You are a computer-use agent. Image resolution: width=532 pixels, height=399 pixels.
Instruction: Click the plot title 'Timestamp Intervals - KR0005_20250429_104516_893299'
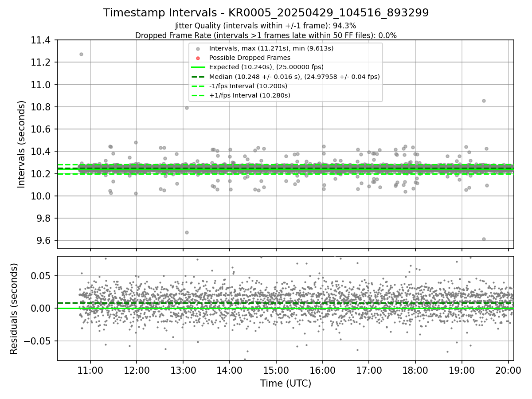coord(266,13)
